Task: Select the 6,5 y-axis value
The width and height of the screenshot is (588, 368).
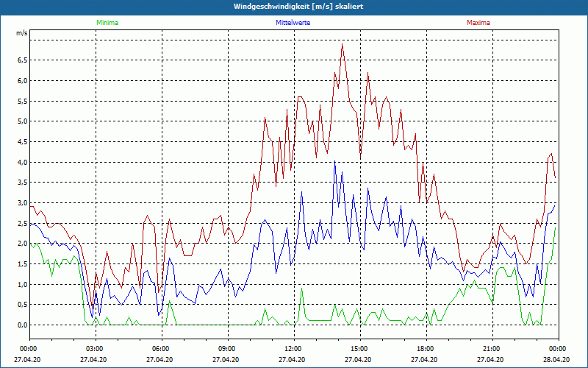Action: (x=23, y=60)
